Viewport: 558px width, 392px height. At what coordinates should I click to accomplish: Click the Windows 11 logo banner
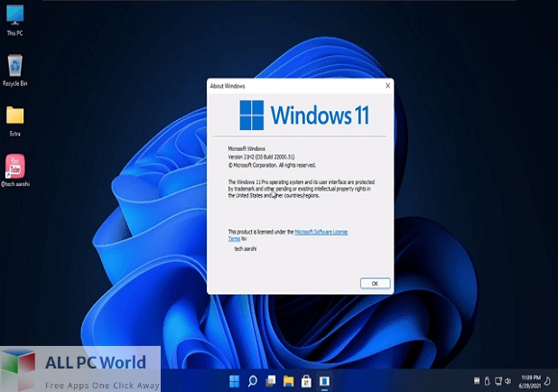click(x=304, y=115)
